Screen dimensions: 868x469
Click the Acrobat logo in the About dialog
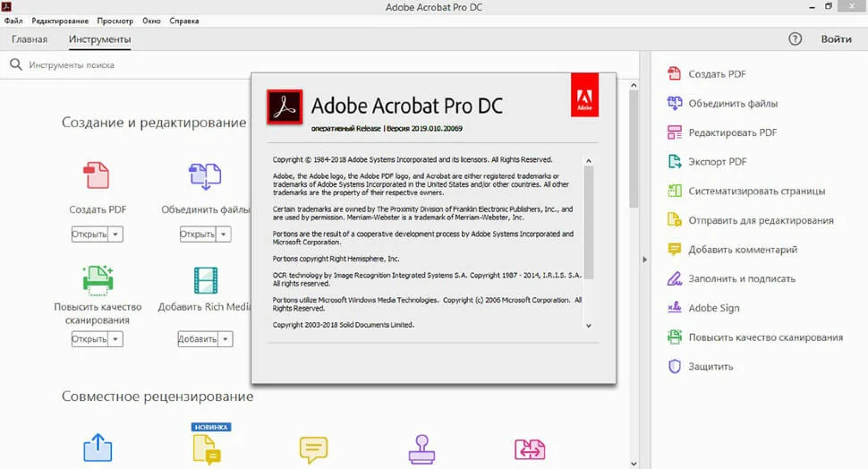(x=285, y=107)
